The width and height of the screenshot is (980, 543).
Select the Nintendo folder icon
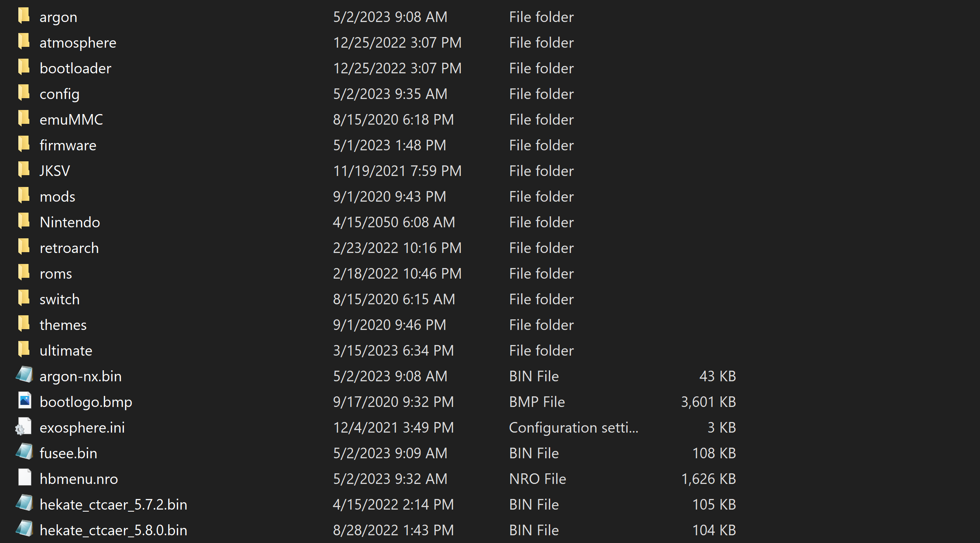tap(24, 221)
